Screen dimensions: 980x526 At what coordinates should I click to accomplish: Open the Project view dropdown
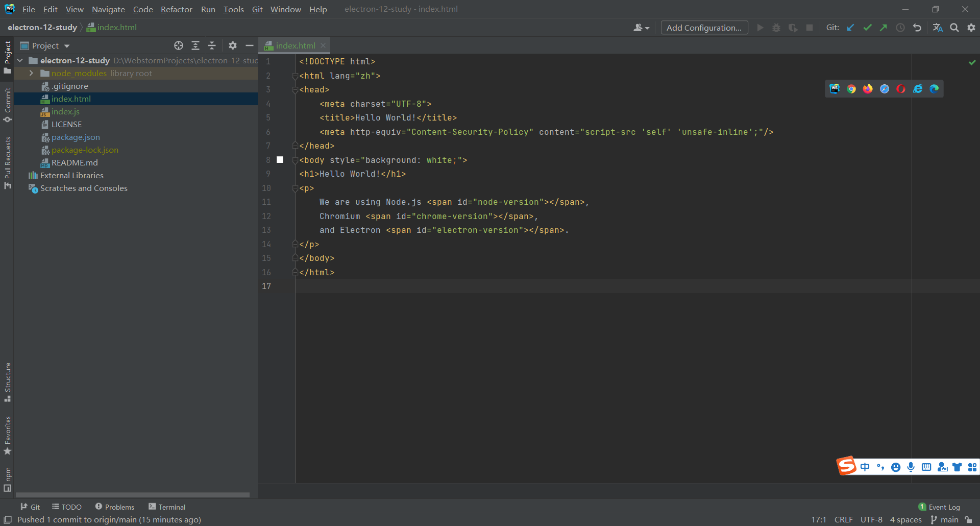point(45,45)
